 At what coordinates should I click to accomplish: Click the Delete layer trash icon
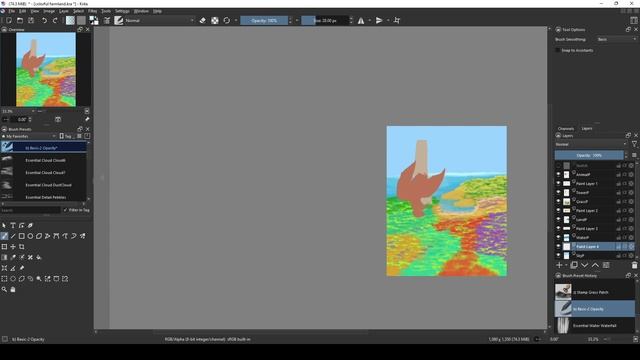coord(634,265)
